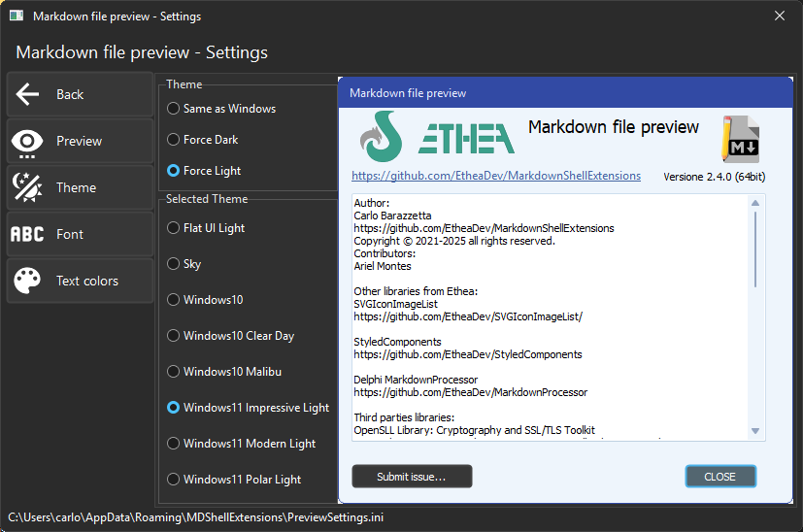Click the Back arrow icon
This screenshot has width=803, height=532.
27,94
